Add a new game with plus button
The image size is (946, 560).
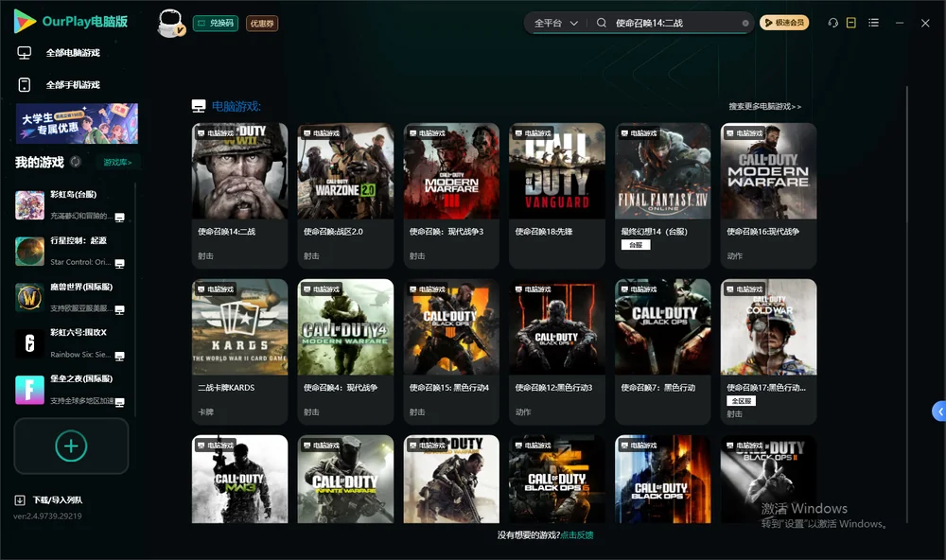click(x=71, y=446)
